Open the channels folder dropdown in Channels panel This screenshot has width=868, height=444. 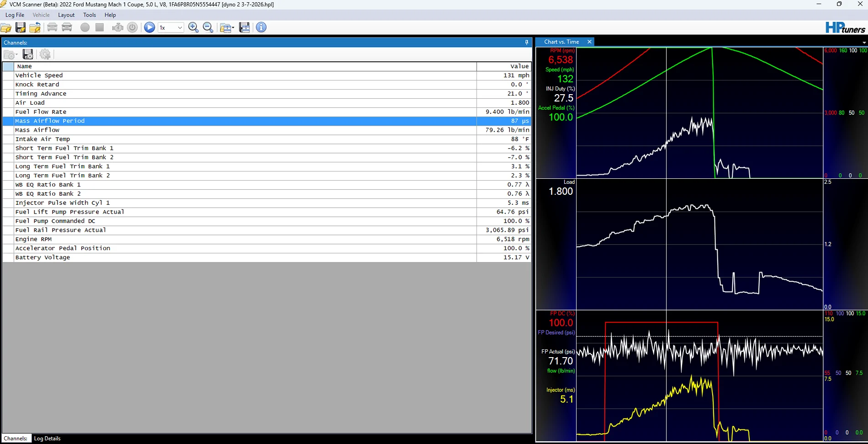(x=11, y=54)
